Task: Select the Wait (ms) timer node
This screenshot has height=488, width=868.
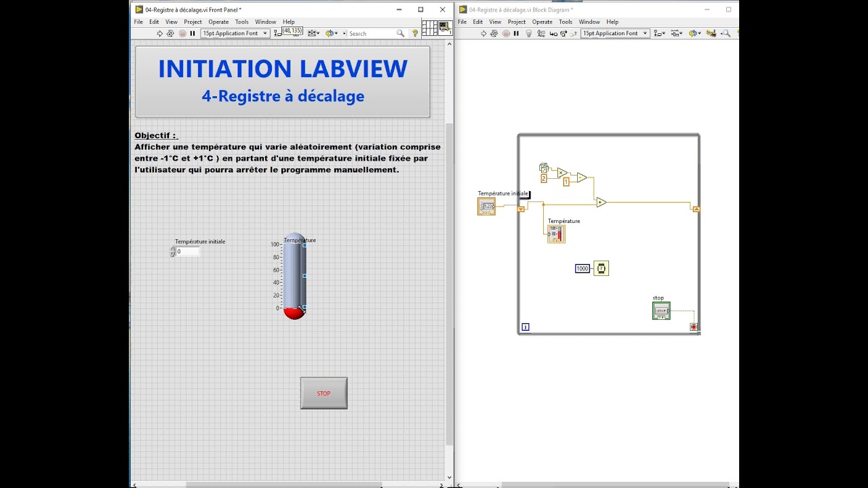Action: [x=601, y=268]
